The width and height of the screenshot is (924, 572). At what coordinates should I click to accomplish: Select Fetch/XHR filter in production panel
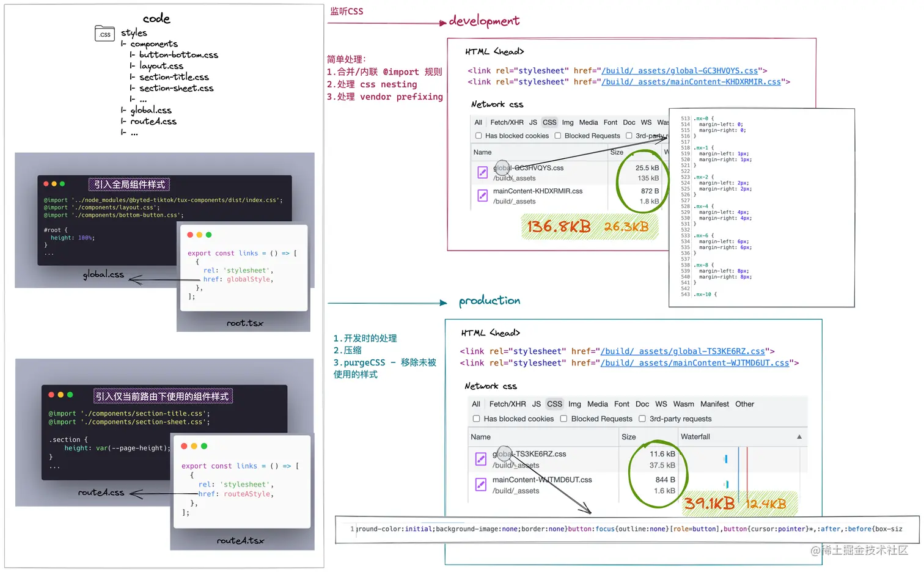[x=508, y=404]
